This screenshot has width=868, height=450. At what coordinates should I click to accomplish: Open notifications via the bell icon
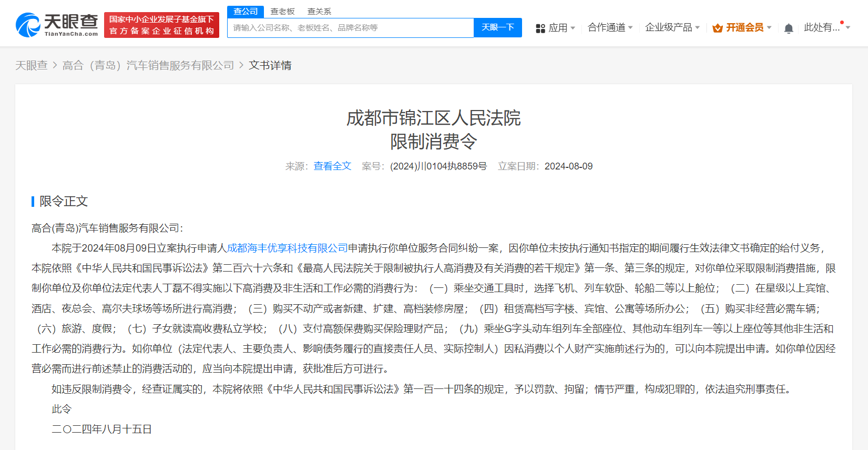click(x=788, y=28)
